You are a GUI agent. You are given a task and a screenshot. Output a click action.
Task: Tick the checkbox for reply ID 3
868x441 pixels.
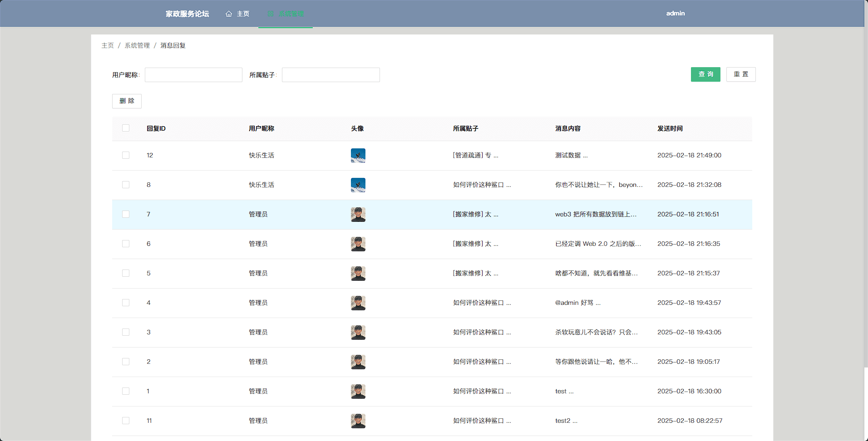click(x=126, y=333)
